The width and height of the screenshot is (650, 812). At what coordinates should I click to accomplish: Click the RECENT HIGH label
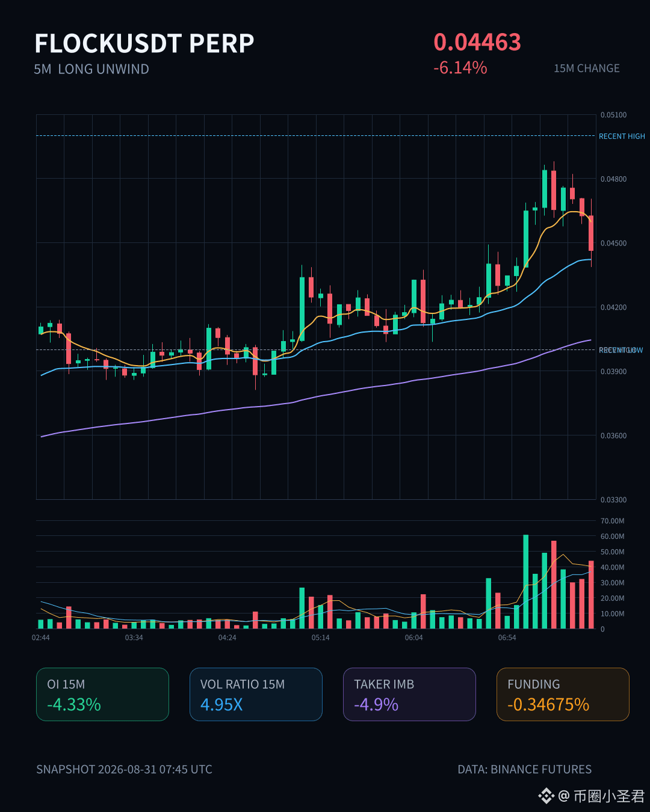(622, 137)
